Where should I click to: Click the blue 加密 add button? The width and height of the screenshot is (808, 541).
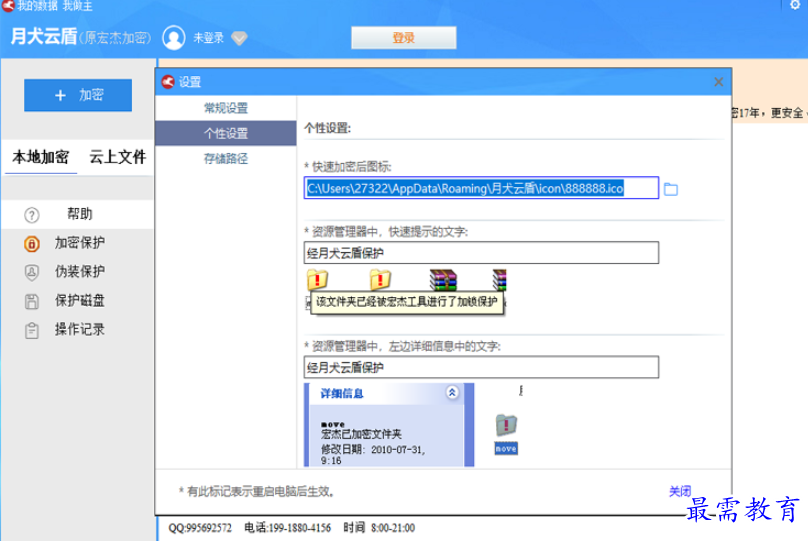point(78,95)
